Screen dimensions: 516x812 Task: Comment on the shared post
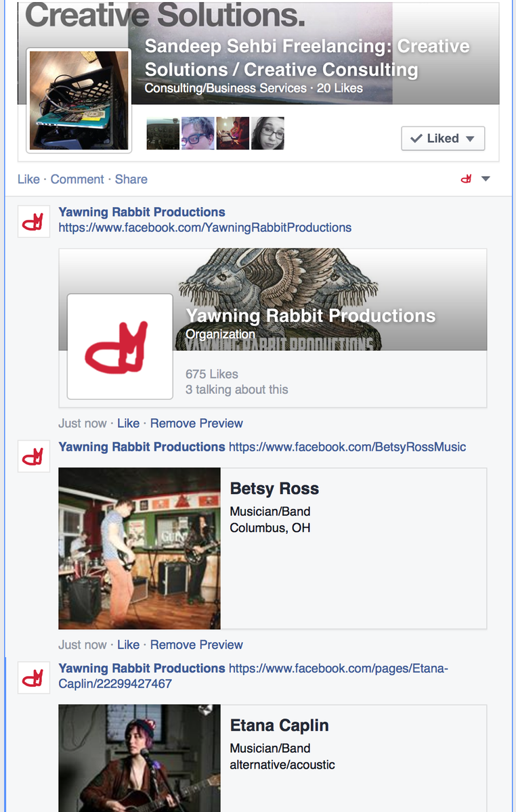tap(77, 179)
